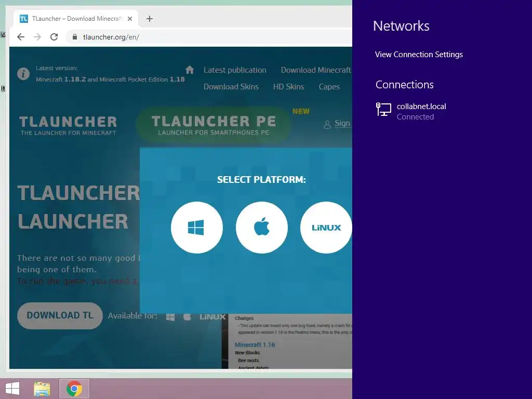The width and height of the screenshot is (532, 399).
Task: Close the TLauncher tab
Action: 129,19
